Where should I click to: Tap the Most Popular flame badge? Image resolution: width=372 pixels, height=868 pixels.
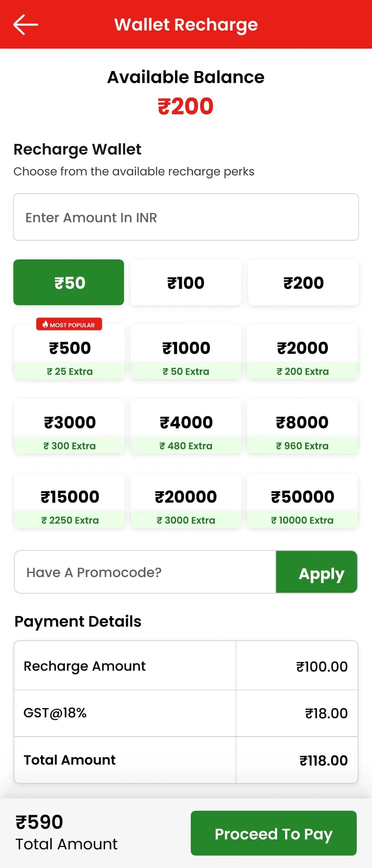click(69, 324)
